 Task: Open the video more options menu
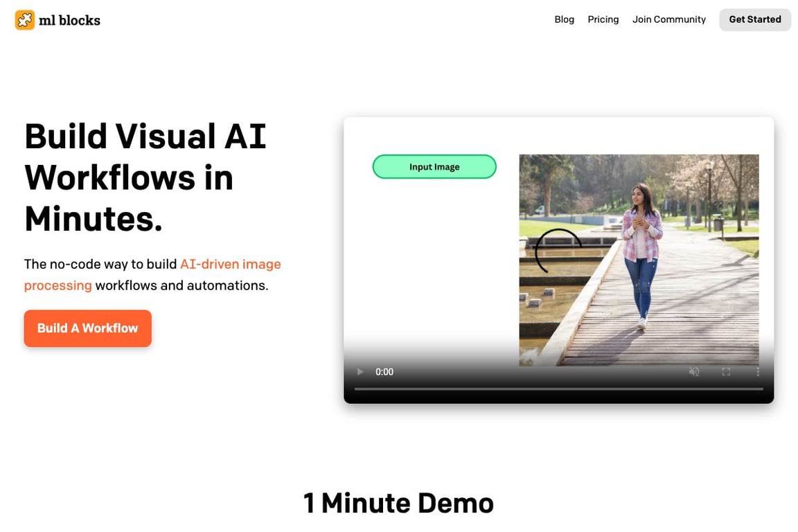click(x=758, y=371)
